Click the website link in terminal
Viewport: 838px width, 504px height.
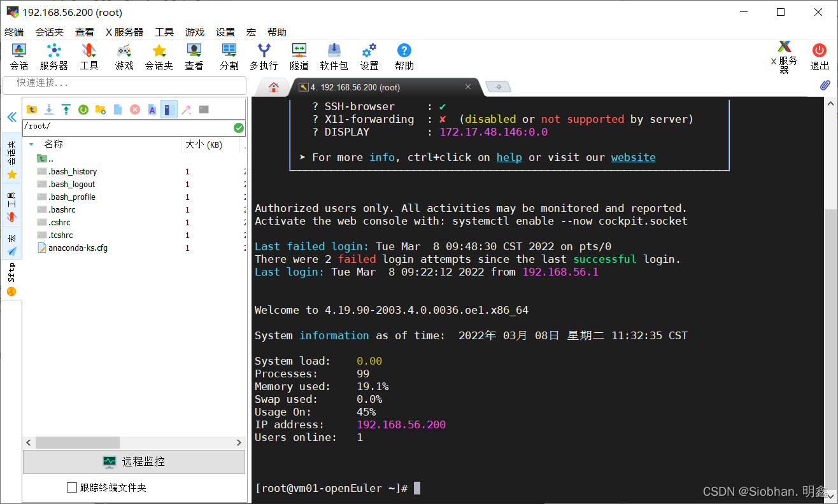click(x=633, y=157)
